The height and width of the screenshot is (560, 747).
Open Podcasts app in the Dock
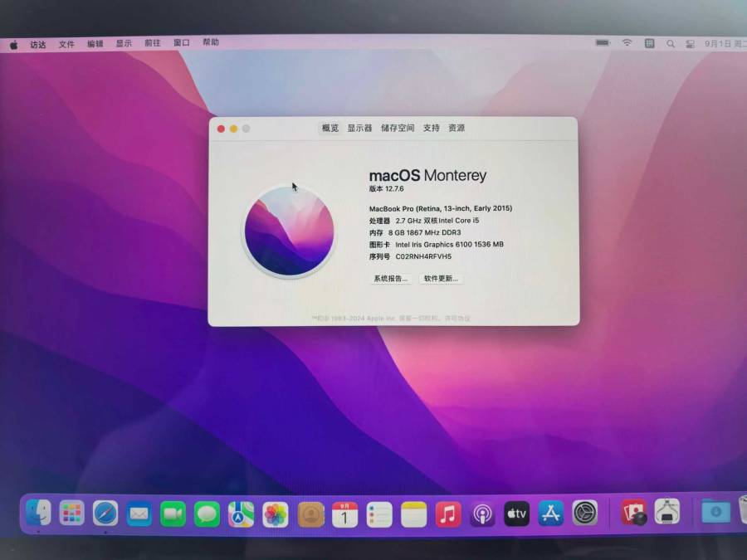click(482, 514)
